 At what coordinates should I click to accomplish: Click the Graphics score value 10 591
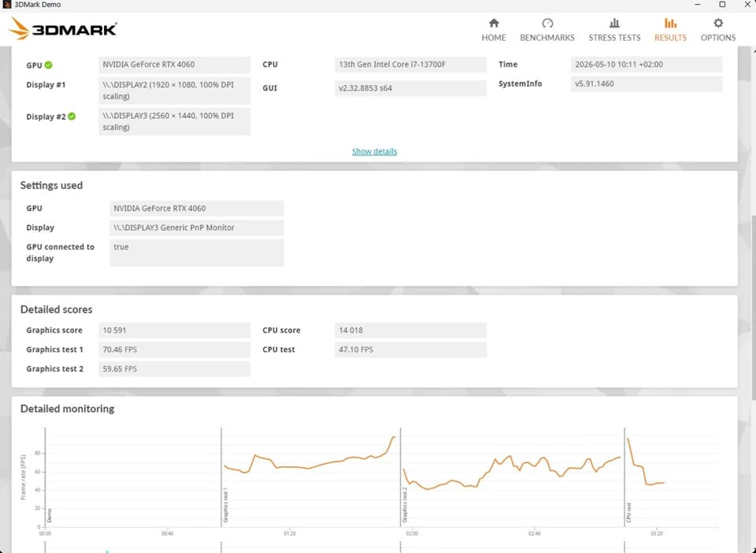174,330
